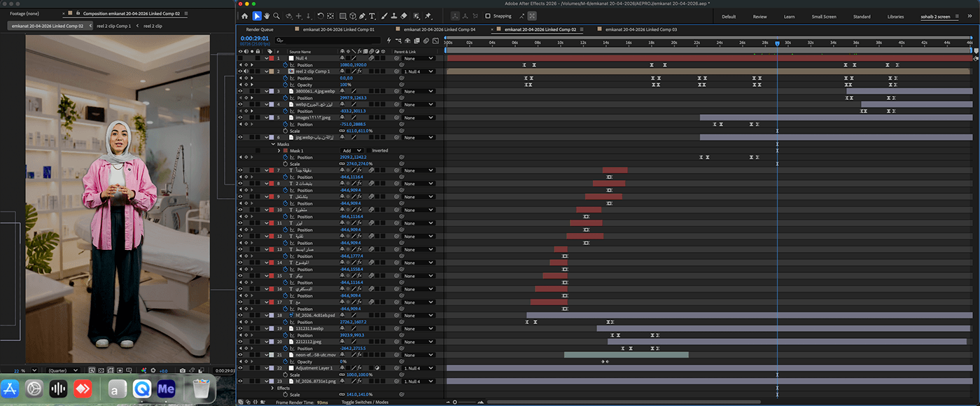Enable Frame Blending for all layers
Viewport: 980px width, 406px height.
point(416,41)
